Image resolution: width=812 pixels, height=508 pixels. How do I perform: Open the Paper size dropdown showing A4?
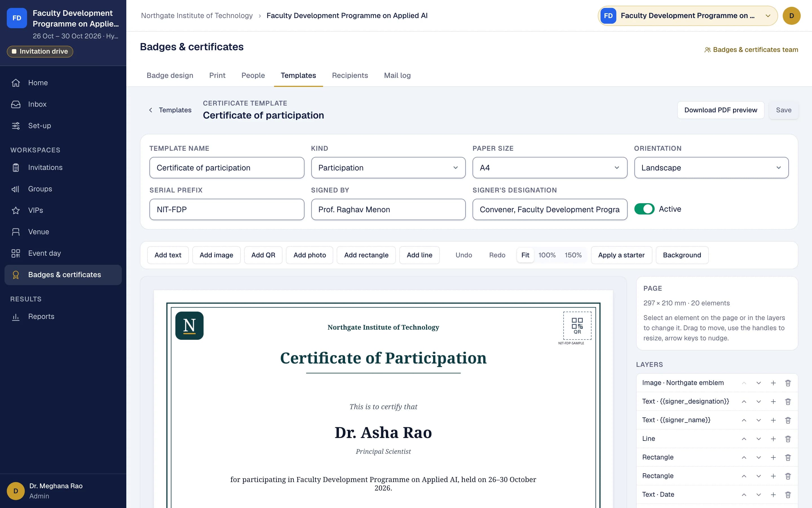[x=550, y=168]
